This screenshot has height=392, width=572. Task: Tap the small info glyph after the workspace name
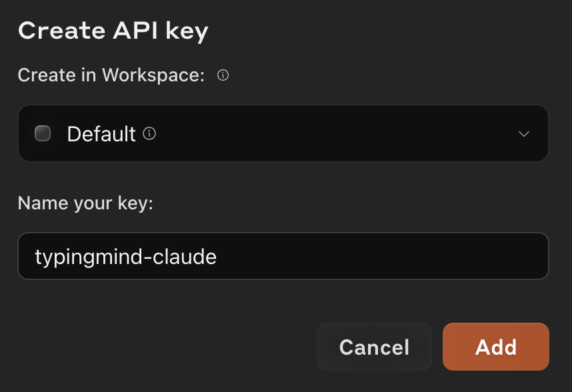(151, 133)
